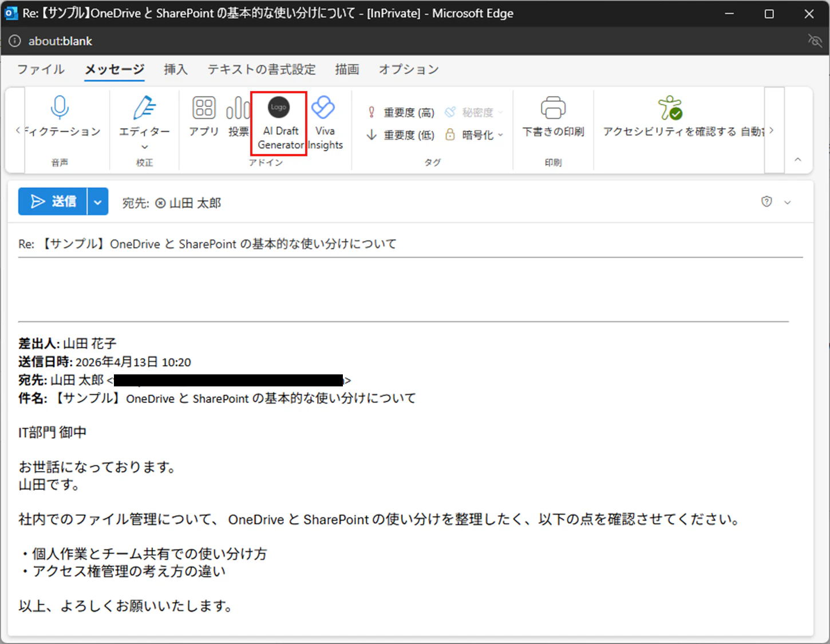The image size is (830, 644).
Task: Click the bullet アクセス権管理の考え方の違い
Action: [x=122, y=571]
